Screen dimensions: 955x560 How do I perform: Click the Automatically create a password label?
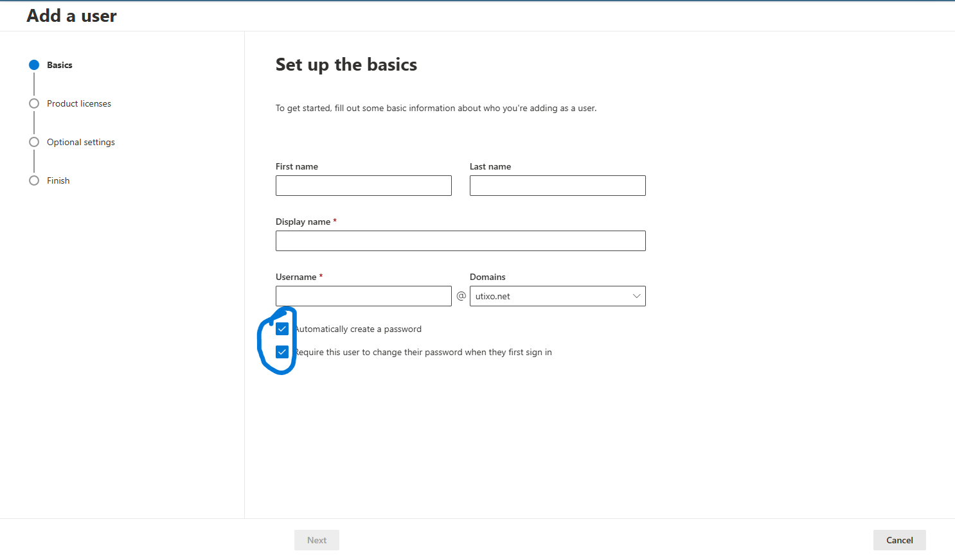(x=359, y=329)
